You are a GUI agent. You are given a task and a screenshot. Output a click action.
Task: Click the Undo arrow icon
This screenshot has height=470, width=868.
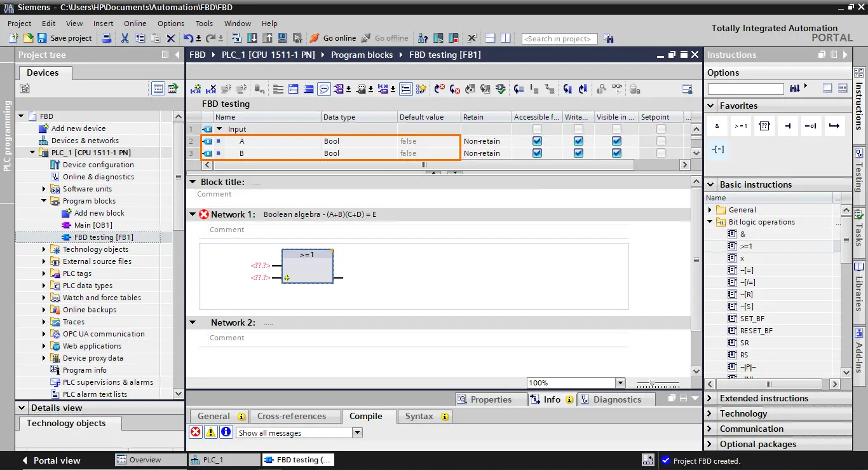click(x=188, y=38)
